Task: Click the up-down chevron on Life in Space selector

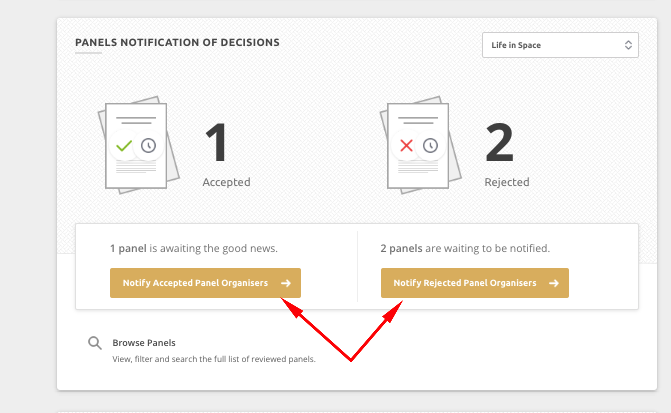Action: click(x=628, y=45)
